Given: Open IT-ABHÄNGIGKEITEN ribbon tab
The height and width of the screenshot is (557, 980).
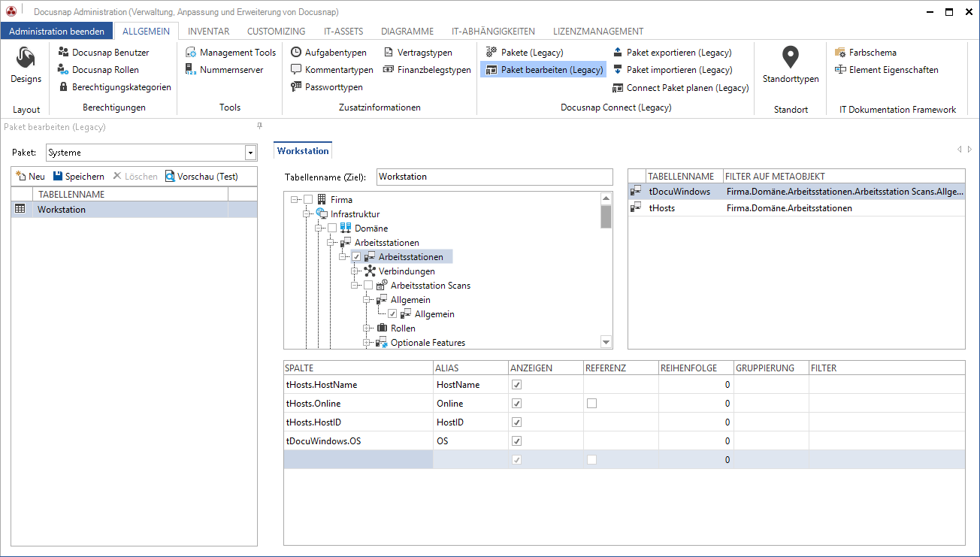Looking at the screenshot, I should click(x=493, y=32).
